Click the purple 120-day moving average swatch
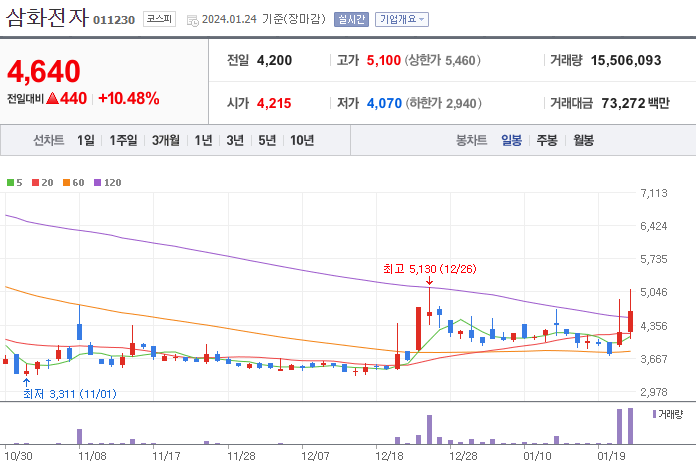Image resolution: width=696 pixels, height=475 pixels. tap(98, 182)
